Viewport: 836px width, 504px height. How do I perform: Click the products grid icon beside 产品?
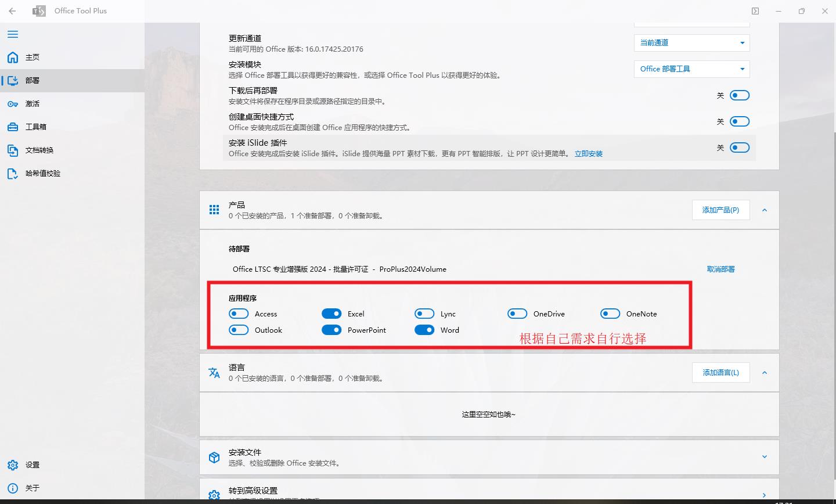(x=214, y=210)
